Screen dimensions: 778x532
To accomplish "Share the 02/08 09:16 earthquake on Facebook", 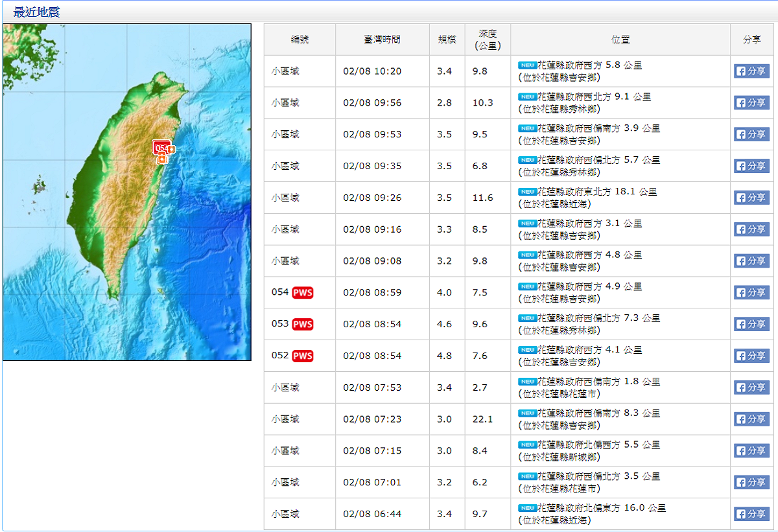I will (751, 229).
